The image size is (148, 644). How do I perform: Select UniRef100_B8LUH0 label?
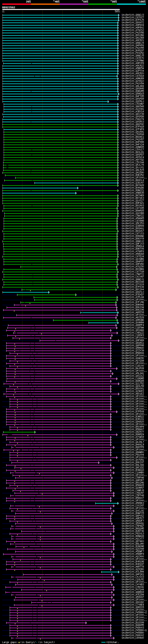(133, 544)
